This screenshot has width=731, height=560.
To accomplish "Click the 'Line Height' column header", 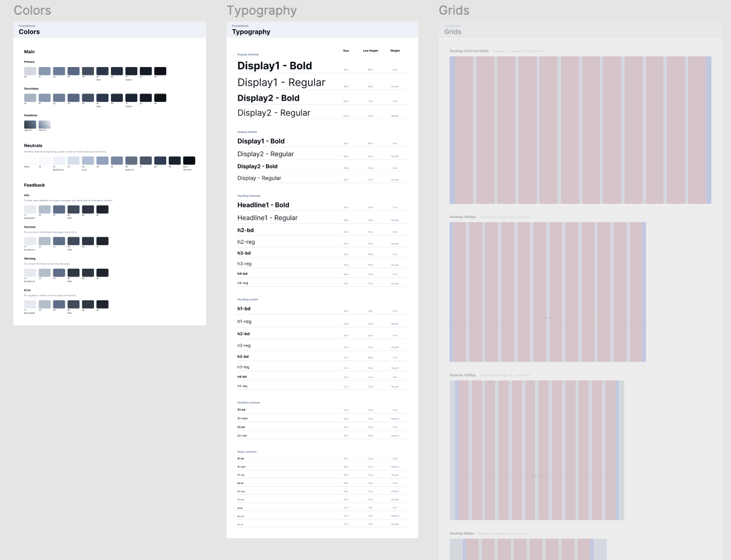I will tap(371, 51).
